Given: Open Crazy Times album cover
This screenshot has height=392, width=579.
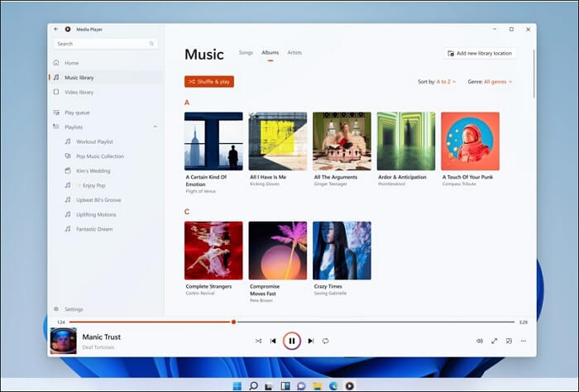Looking at the screenshot, I should coord(342,251).
